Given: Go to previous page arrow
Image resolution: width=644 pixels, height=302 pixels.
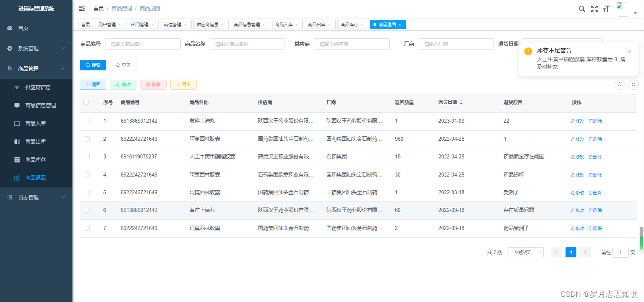Looking at the screenshot, I should pyautogui.click(x=556, y=253).
